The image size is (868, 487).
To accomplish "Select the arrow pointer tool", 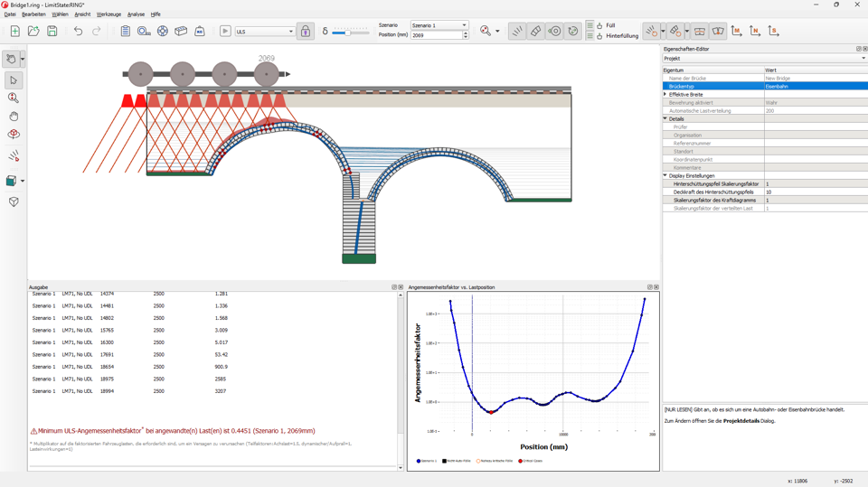I will coord(14,80).
